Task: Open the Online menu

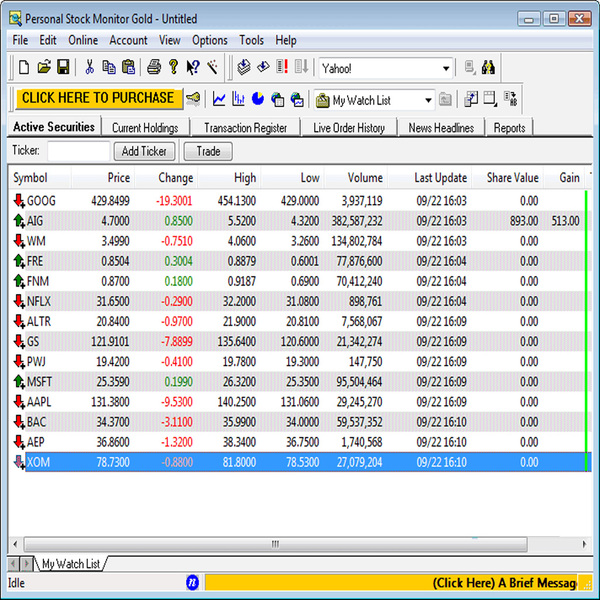Action: click(x=83, y=40)
